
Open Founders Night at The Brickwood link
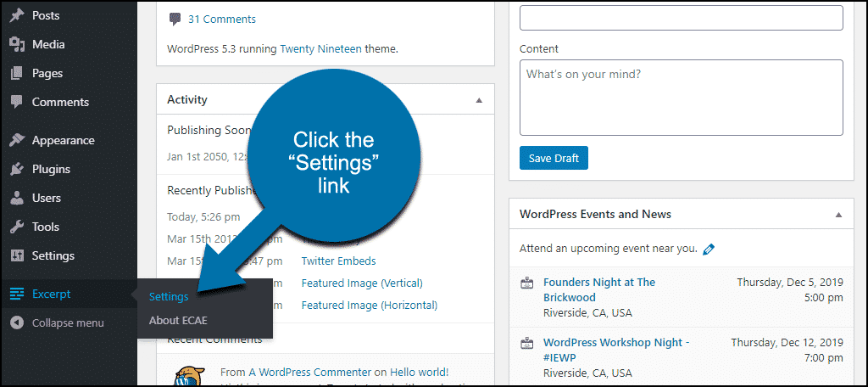[x=599, y=289]
